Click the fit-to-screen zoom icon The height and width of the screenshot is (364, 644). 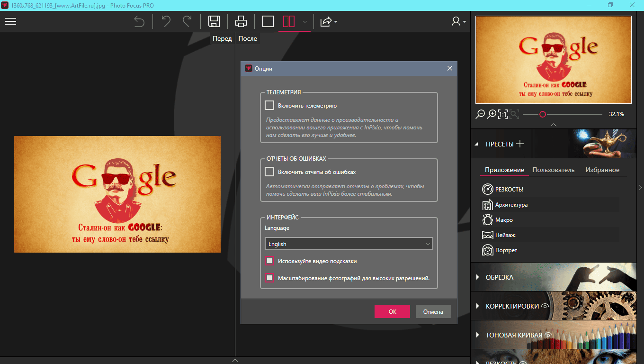514,114
